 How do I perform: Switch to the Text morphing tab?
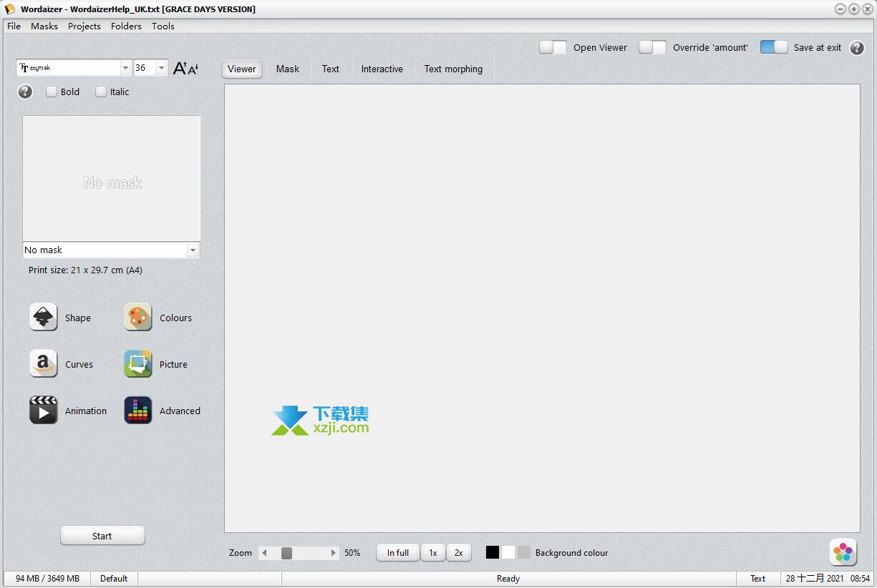tap(453, 69)
